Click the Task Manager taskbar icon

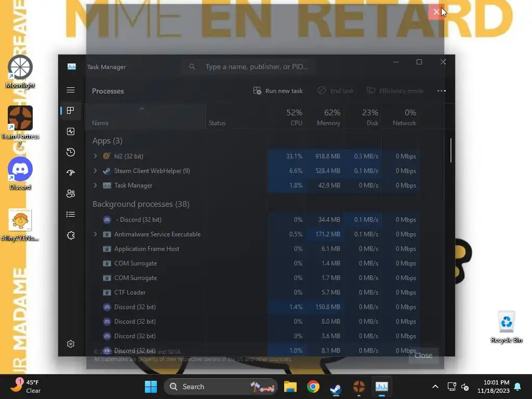click(x=382, y=387)
